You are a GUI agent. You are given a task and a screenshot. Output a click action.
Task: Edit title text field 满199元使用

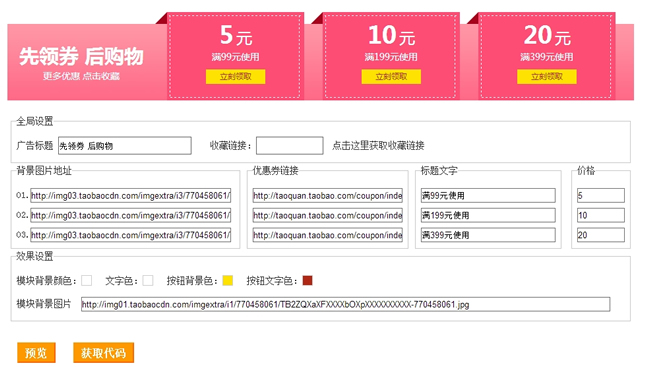coord(488,215)
